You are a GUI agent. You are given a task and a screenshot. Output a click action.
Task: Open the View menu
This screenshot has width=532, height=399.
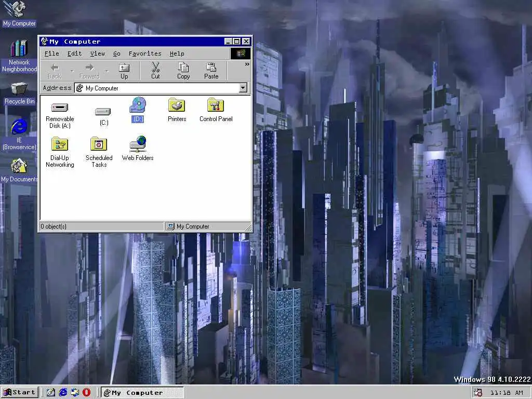98,54
